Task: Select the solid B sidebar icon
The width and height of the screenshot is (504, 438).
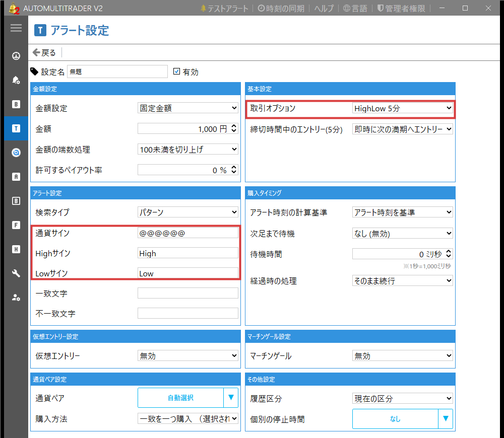Action: coord(16,104)
